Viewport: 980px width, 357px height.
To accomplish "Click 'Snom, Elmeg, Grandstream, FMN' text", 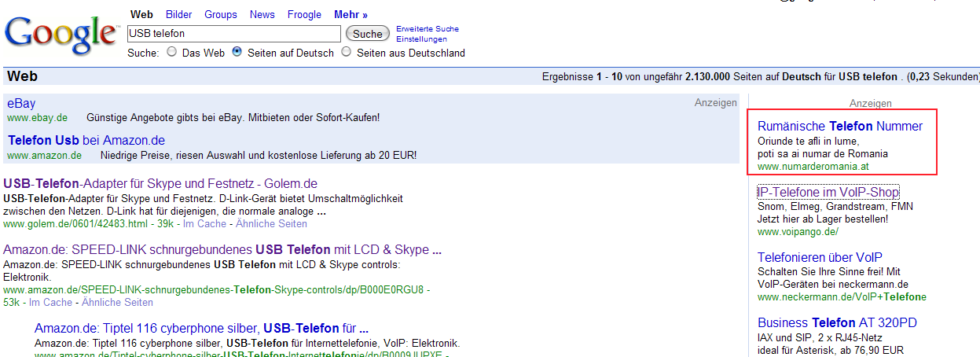I will tap(835, 207).
